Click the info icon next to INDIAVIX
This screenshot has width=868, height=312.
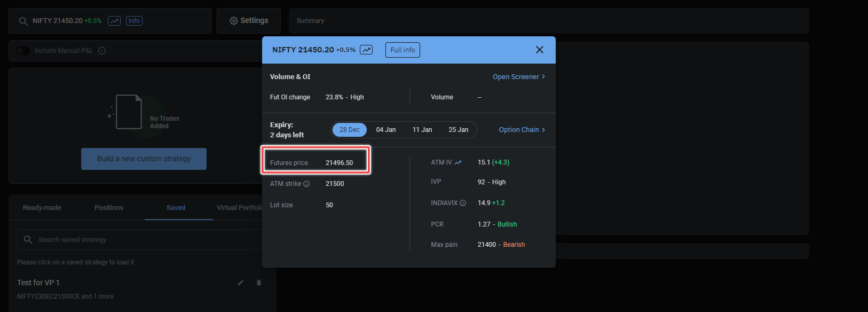point(463,203)
